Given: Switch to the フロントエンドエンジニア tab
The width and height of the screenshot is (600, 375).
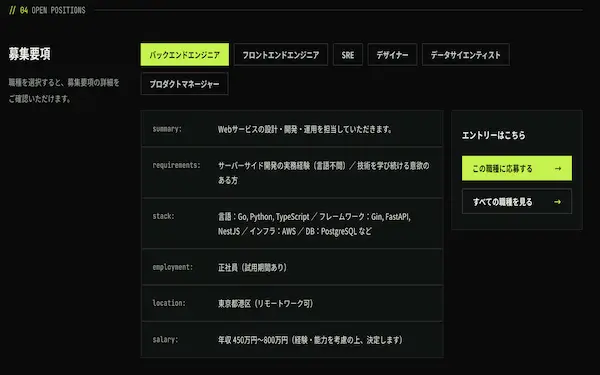Looking at the screenshot, I should point(280,55).
